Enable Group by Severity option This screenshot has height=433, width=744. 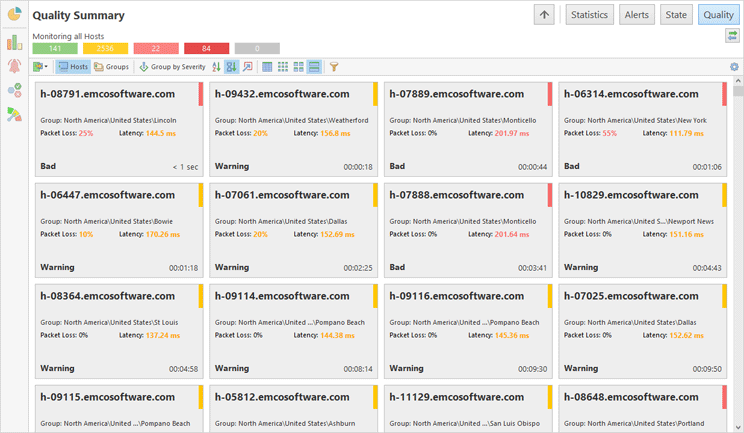172,67
